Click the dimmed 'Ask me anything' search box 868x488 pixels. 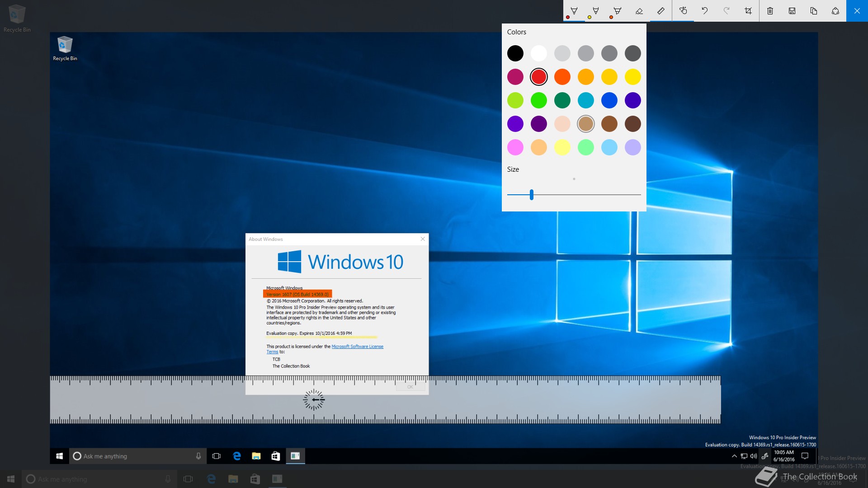[x=100, y=479]
